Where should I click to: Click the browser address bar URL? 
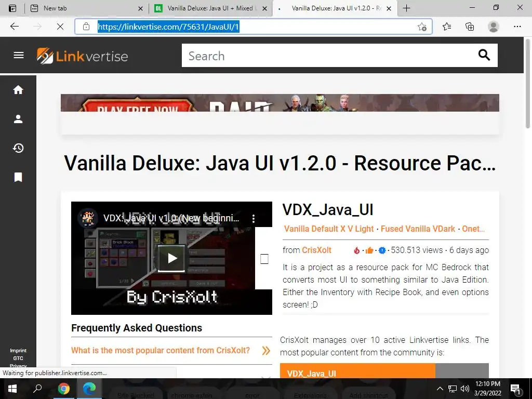(x=169, y=26)
